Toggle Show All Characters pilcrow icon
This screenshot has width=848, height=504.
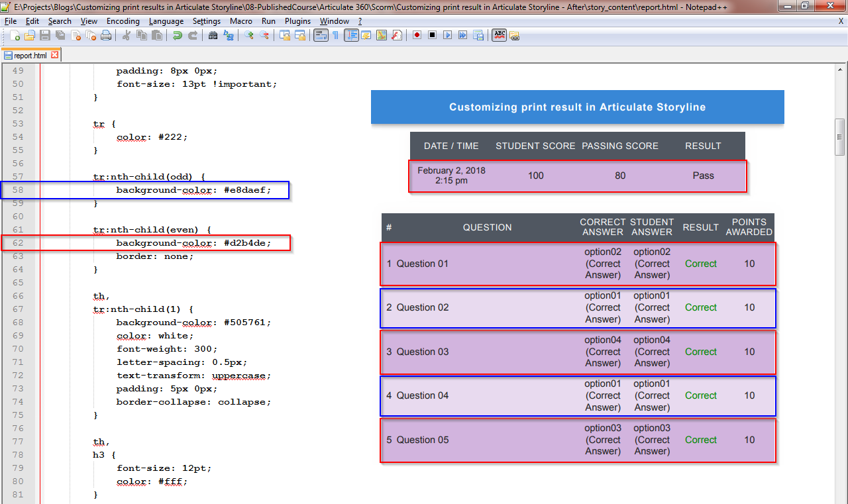pos(335,35)
